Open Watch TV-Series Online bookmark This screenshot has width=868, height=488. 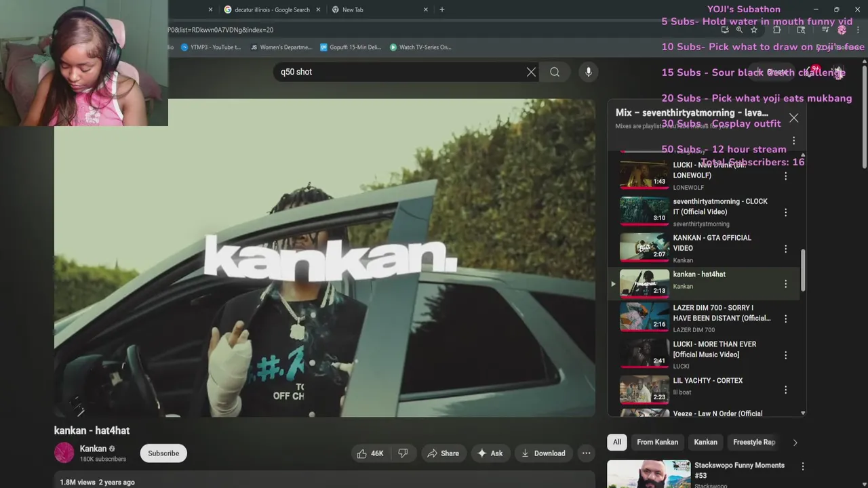coord(420,47)
